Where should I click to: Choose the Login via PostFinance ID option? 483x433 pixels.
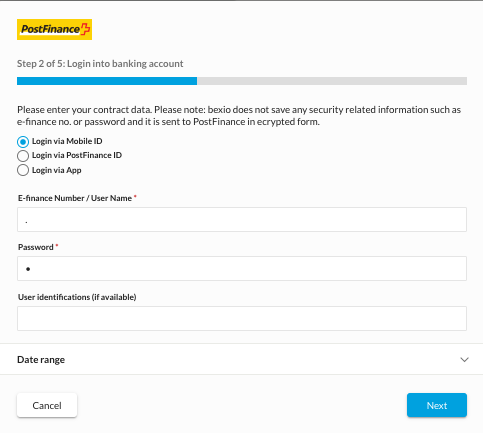[x=23, y=156]
